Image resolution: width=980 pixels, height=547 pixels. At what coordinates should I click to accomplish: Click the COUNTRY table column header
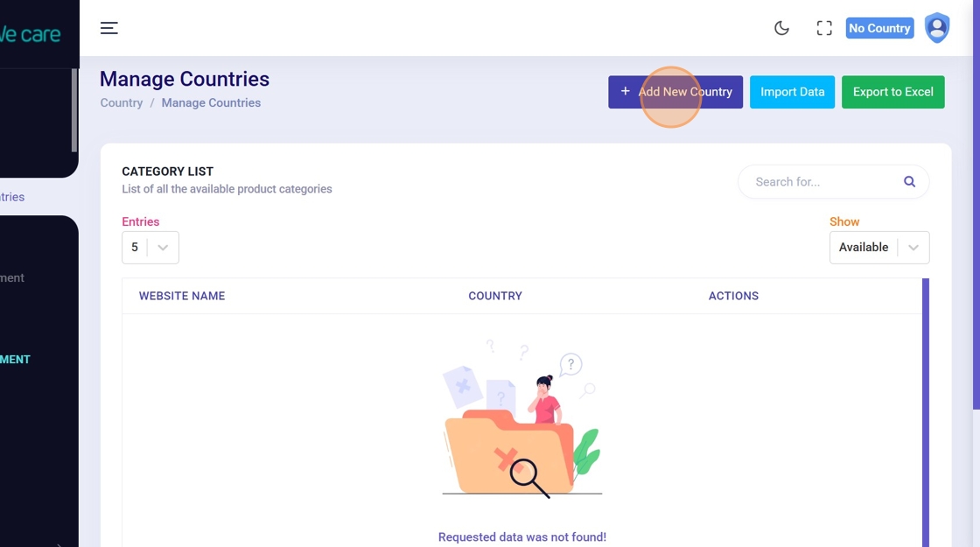pos(495,296)
